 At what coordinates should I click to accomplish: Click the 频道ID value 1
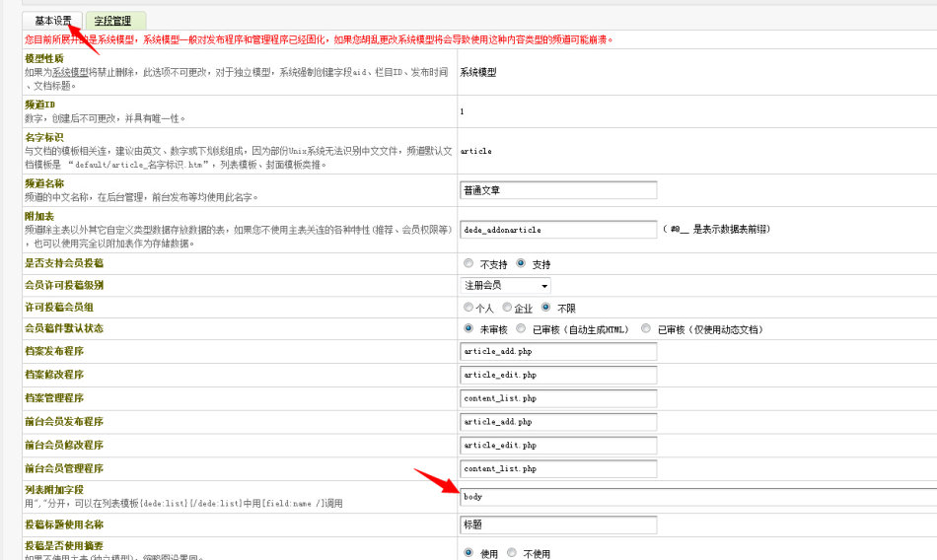(x=462, y=111)
